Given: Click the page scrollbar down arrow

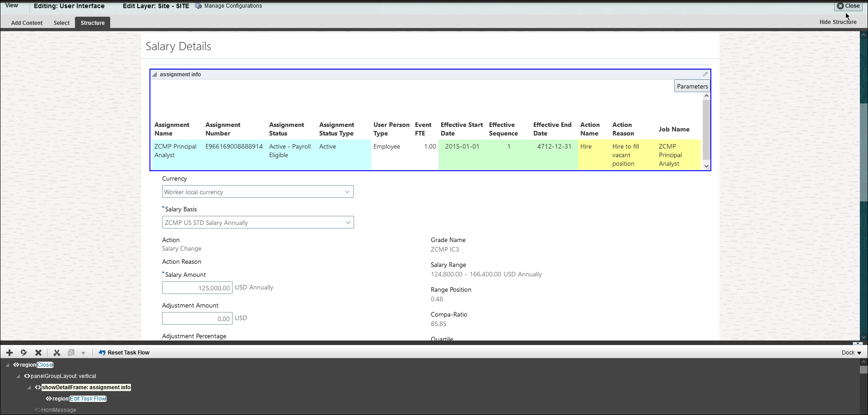Looking at the screenshot, I should click(863, 337).
